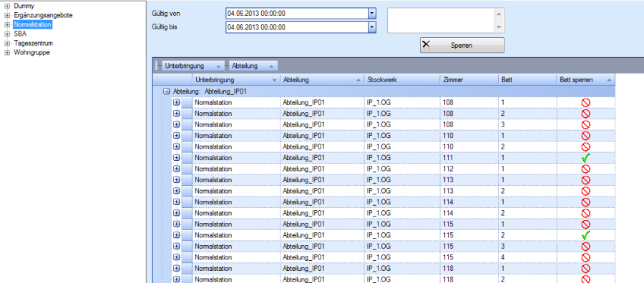The width and height of the screenshot is (644, 283).
Task: Select SBA in the tree
Action: pos(20,34)
